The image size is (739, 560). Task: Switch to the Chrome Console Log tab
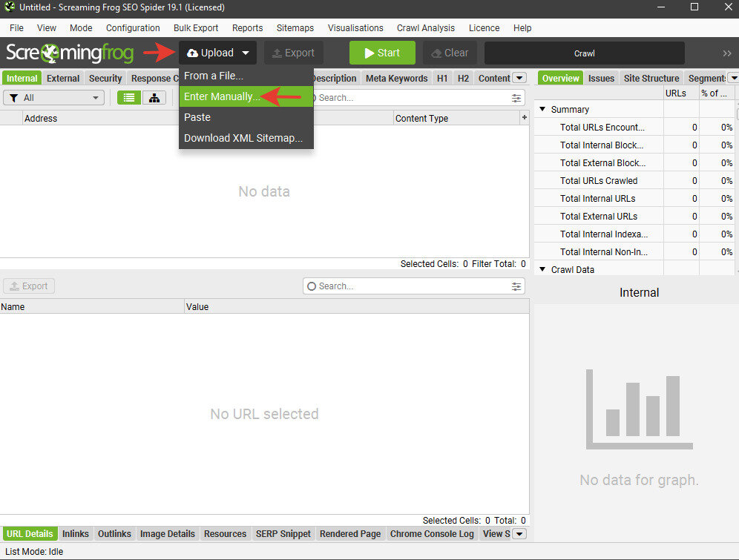pos(432,533)
